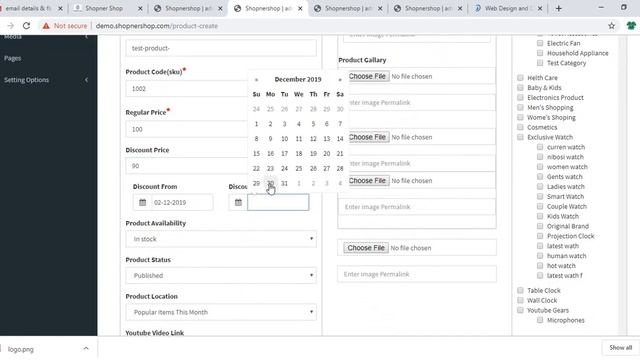Pick December 30 in the datepicker
Screen dimensions: 640x360
click(x=270, y=183)
